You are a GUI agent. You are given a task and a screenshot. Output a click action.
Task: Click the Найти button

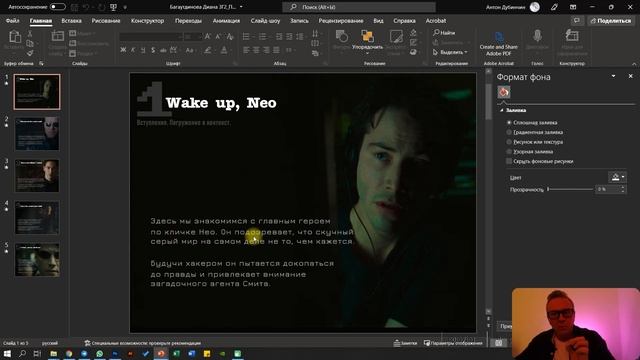(444, 33)
